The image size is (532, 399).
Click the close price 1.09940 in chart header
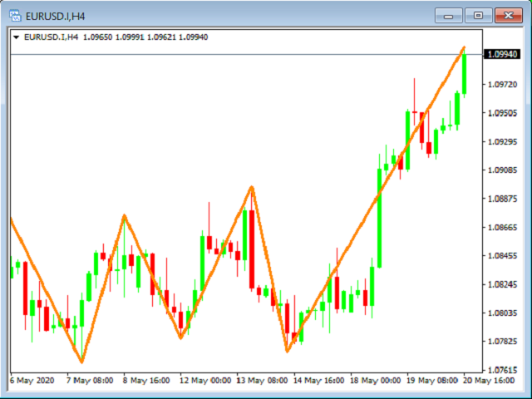(x=194, y=37)
